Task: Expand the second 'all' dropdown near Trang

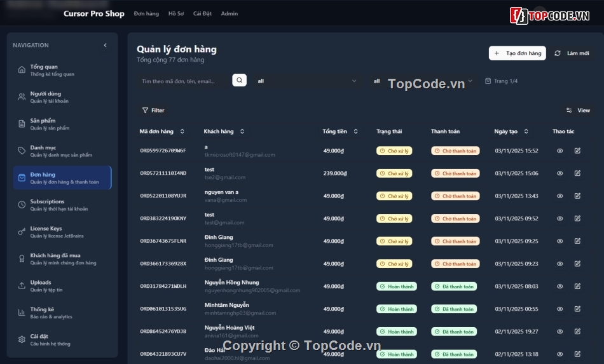Action: [x=422, y=81]
